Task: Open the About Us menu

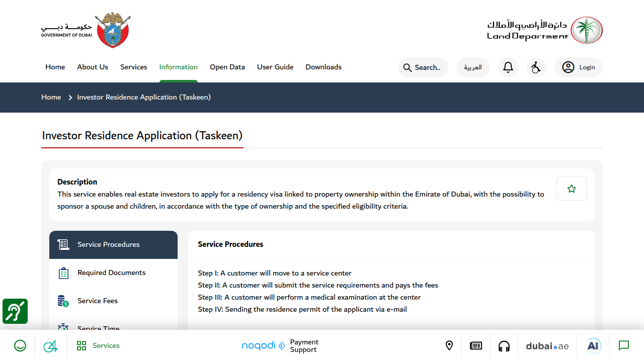Action: tap(93, 67)
